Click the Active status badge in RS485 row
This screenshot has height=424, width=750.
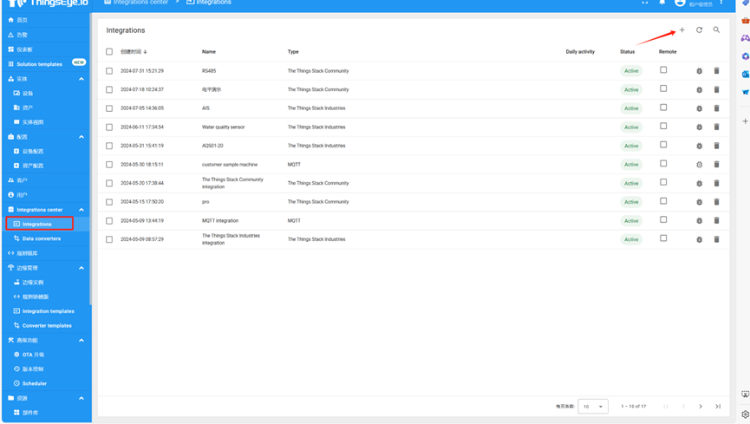(631, 71)
